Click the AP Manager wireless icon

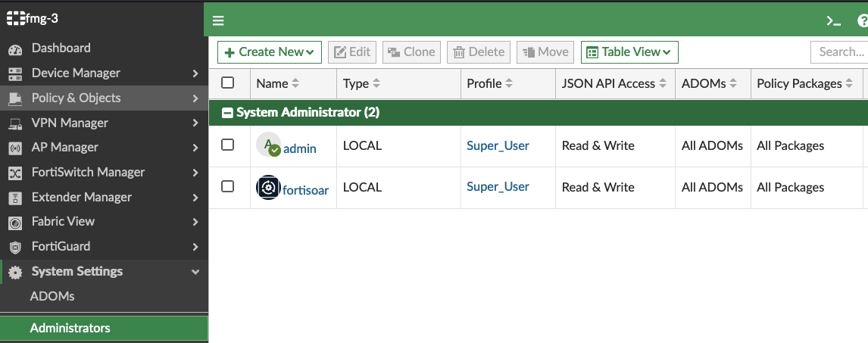[15, 148]
